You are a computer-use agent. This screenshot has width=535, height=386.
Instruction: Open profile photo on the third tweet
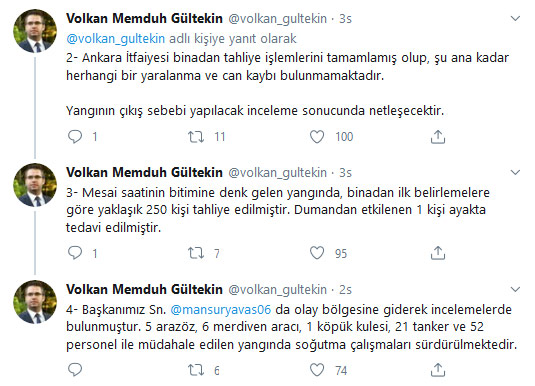pyautogui.click(x=35, y=302)
